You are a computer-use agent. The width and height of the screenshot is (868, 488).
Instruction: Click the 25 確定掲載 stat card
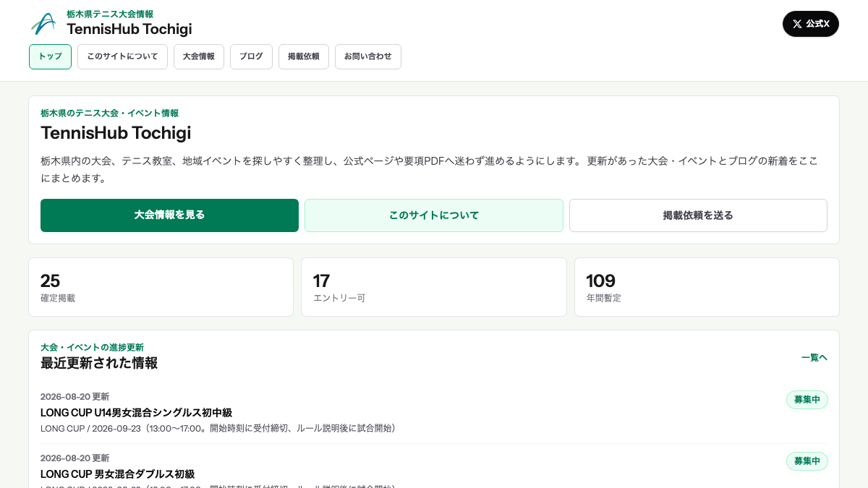(x=161, y=287)
